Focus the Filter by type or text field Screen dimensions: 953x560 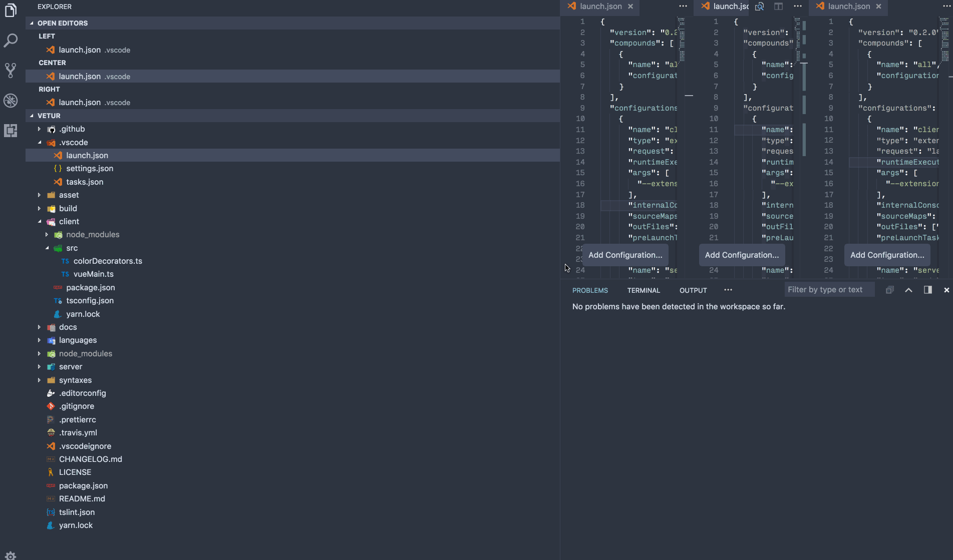point(829,290)
